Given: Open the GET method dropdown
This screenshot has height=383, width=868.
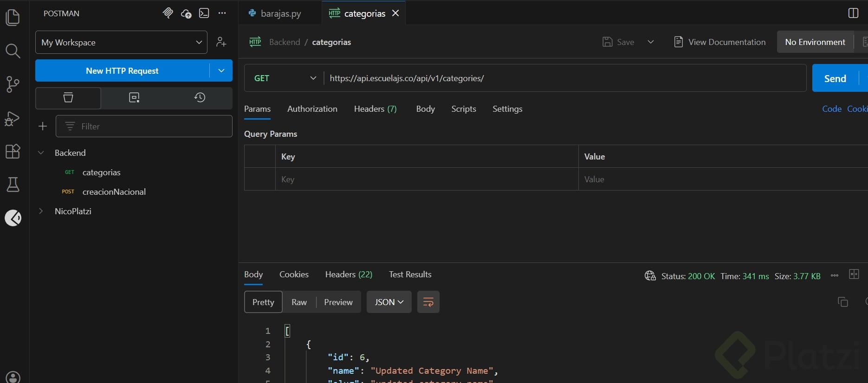Looking at the screenshot, I should coord(285,78).
